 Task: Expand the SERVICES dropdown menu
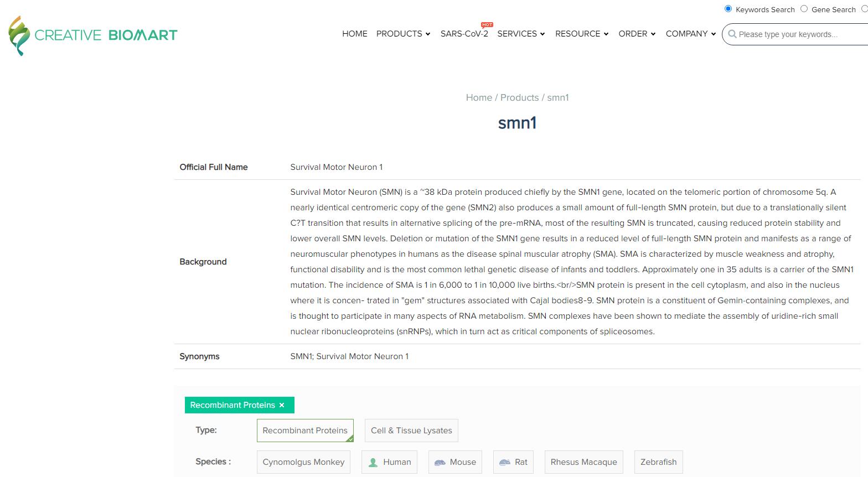[x=521, y=34]
